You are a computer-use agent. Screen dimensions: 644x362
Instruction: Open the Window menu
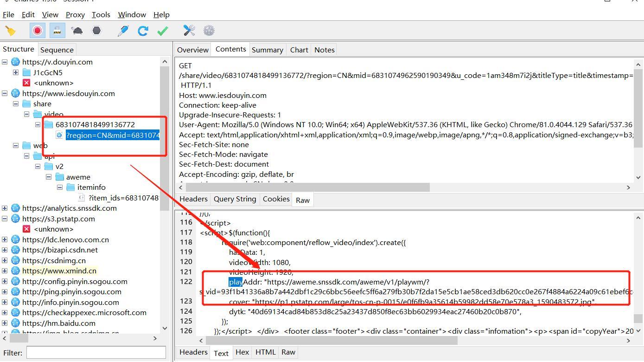tap(132, 14)
